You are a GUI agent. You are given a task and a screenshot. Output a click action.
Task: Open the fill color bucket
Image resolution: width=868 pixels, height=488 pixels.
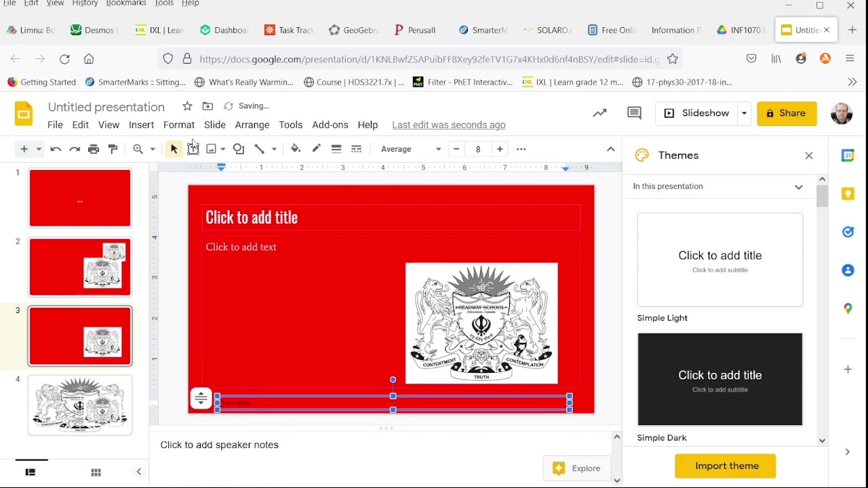tap(296, 149)
